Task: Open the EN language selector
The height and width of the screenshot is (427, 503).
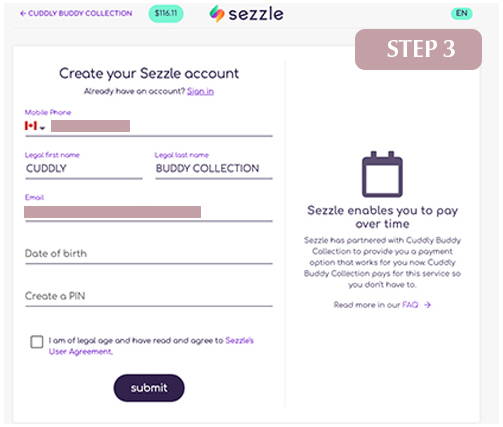Action: tap(462, 13)
